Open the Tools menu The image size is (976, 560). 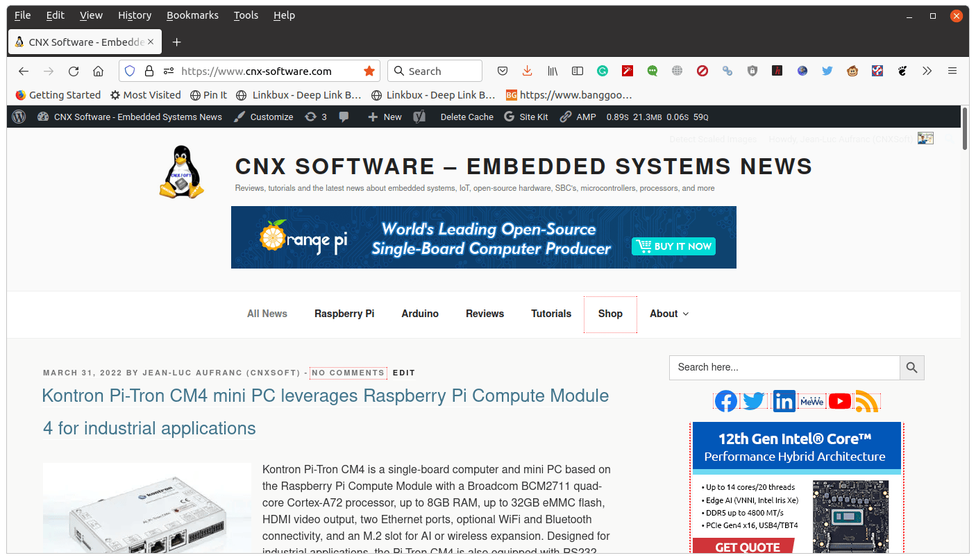[246, 15]
